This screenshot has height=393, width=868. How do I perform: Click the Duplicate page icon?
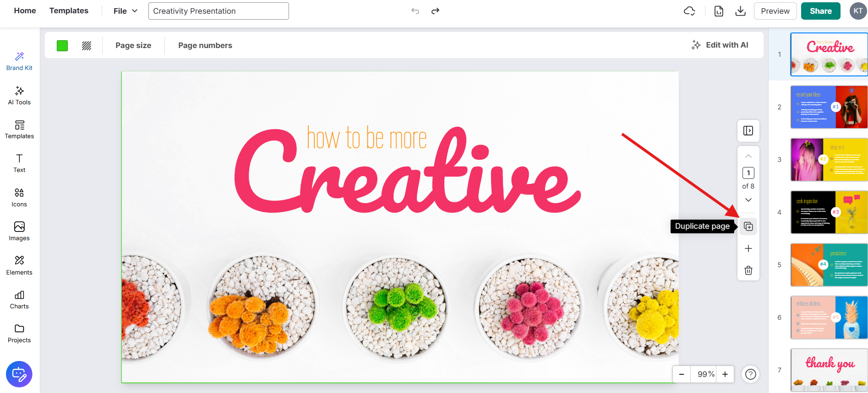coord(748,226)
